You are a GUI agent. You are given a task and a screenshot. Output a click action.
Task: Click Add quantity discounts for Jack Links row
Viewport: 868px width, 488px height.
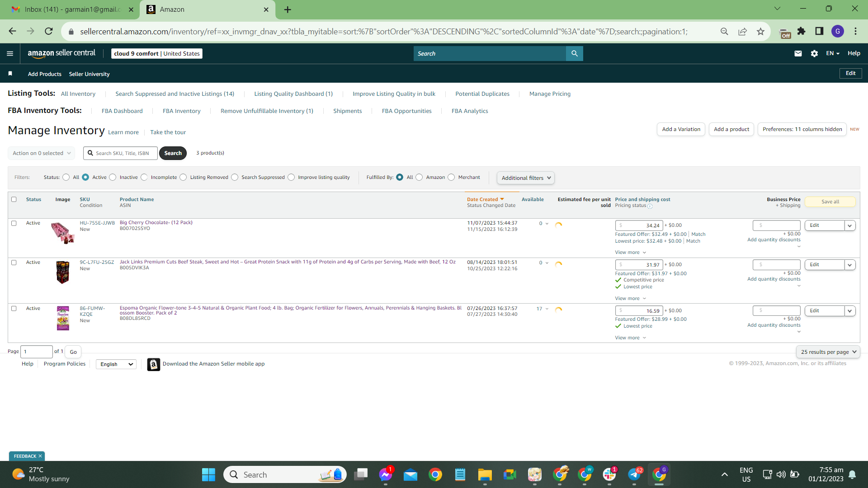[x=774, y=279]
